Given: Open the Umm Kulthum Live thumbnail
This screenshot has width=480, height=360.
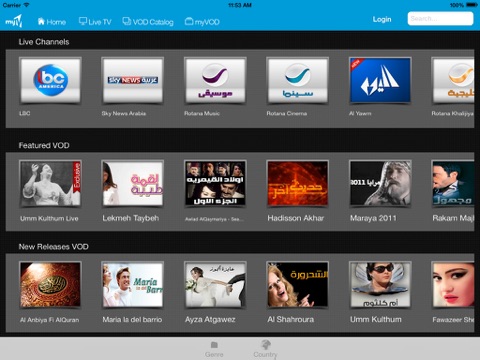Looking at the screenshot, I should click(50, 183).
